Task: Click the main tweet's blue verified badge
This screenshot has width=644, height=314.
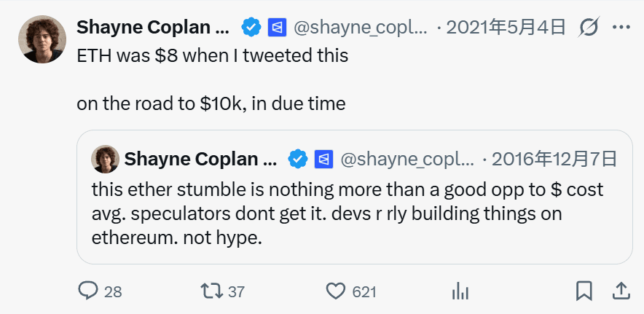Action: point(251,28)
